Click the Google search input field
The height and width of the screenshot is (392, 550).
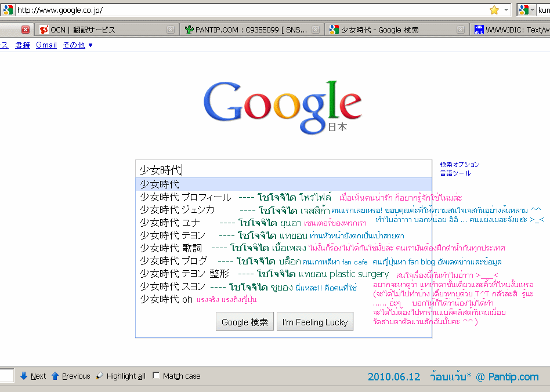click(283, 169)
